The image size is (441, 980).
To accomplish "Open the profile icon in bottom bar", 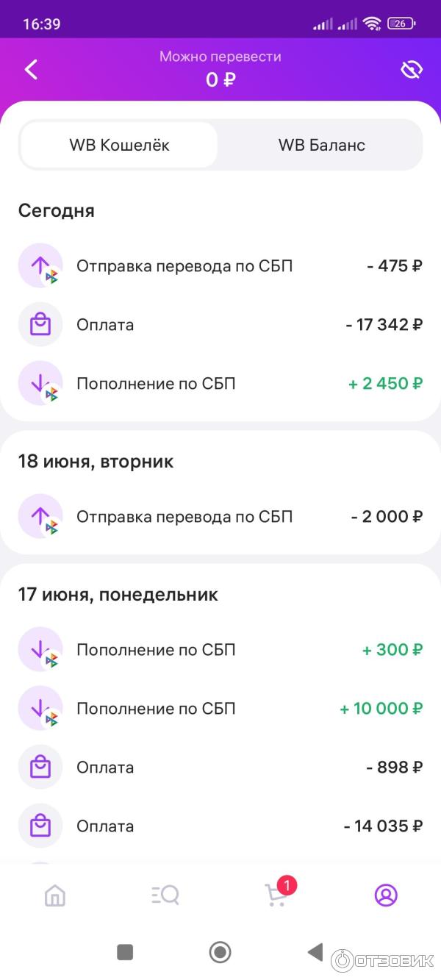I will 386,895.
